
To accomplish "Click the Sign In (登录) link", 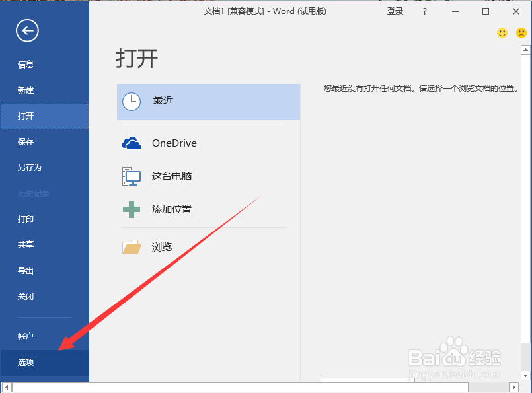I will [395, 11].
